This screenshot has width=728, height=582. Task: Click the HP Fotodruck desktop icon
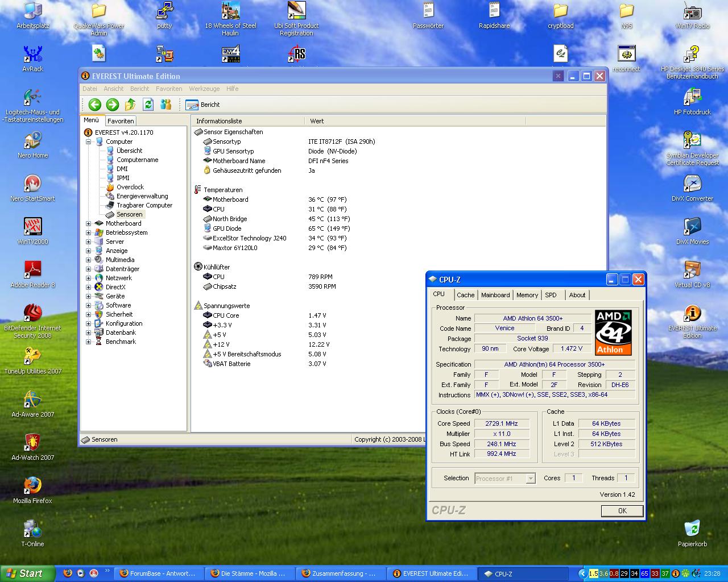692,102
